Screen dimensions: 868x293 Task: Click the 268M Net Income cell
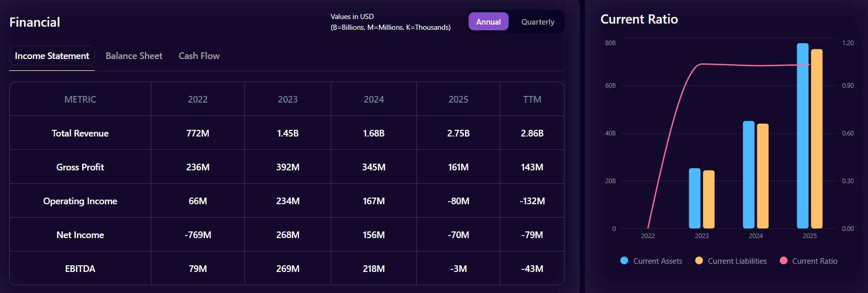coord(288,235)
